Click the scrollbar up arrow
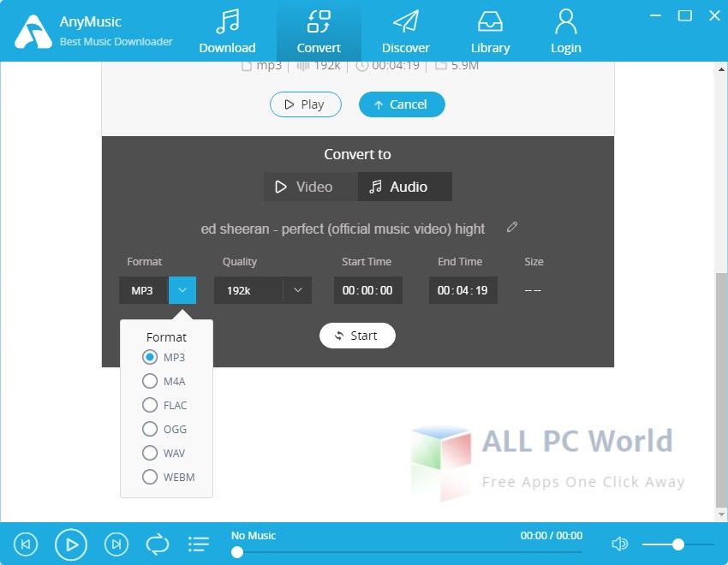Viewport: 728px width, 565px height. point(721,69)
